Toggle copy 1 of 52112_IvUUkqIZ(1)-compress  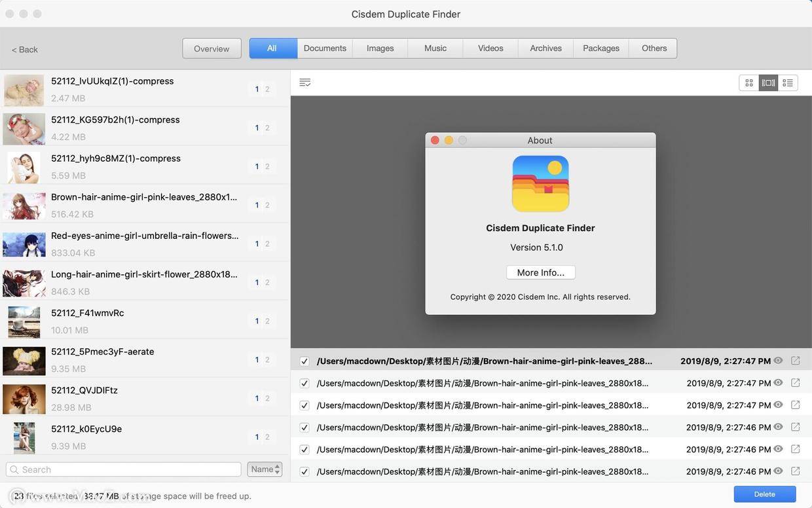coord(257,89)
